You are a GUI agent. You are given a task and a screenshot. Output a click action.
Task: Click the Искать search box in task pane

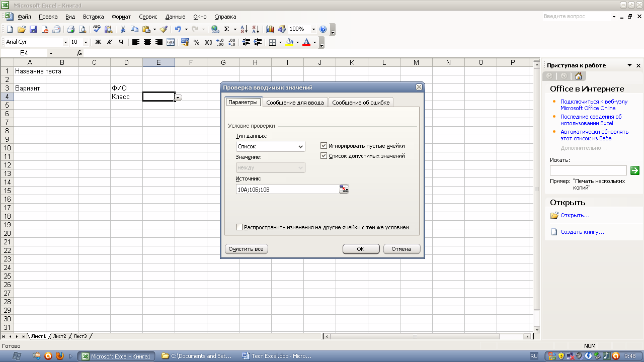(x=588, y=170)
